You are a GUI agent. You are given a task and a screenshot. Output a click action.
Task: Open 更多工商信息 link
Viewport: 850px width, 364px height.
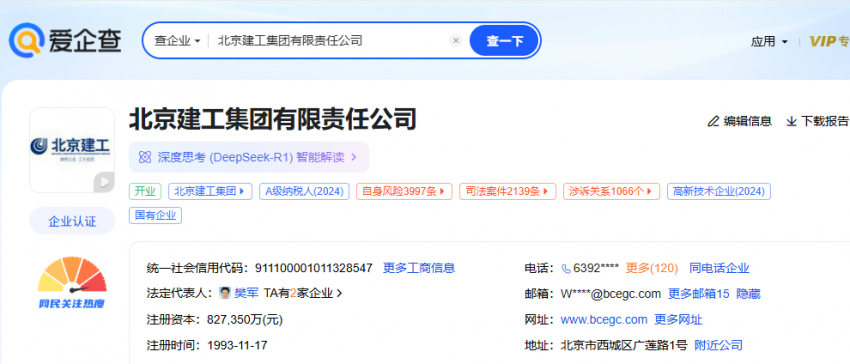coord(419,268)
